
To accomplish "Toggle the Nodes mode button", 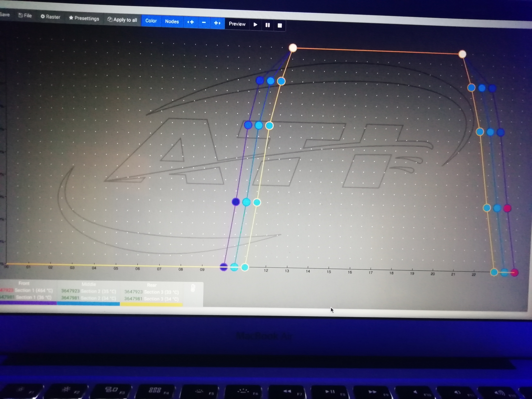I will (x=172, y=22).
